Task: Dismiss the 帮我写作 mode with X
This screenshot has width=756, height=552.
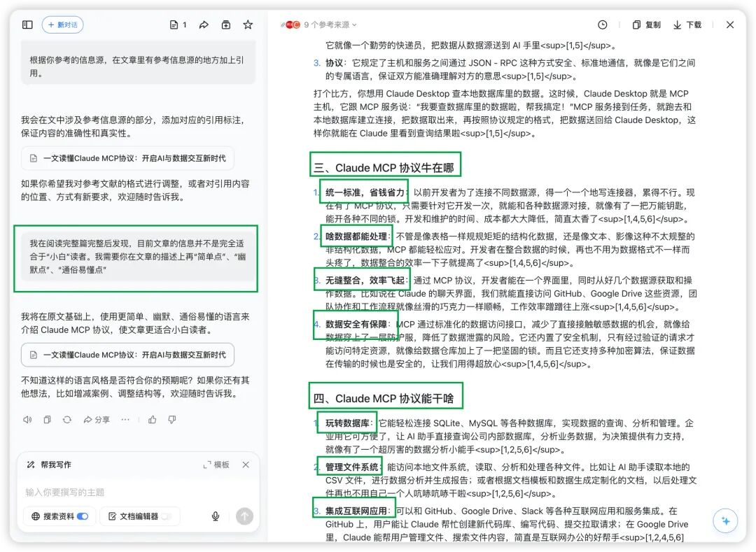Action: click(x=246, y=465)
